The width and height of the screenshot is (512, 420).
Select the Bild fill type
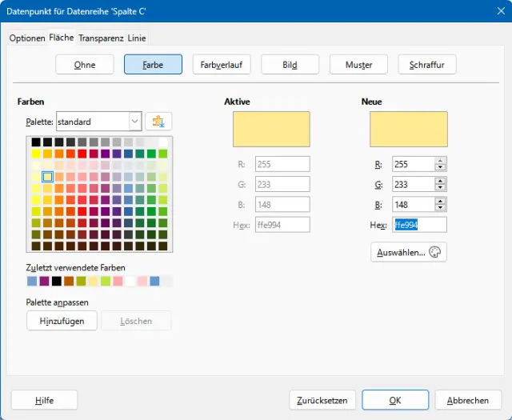tap(290, 65)
